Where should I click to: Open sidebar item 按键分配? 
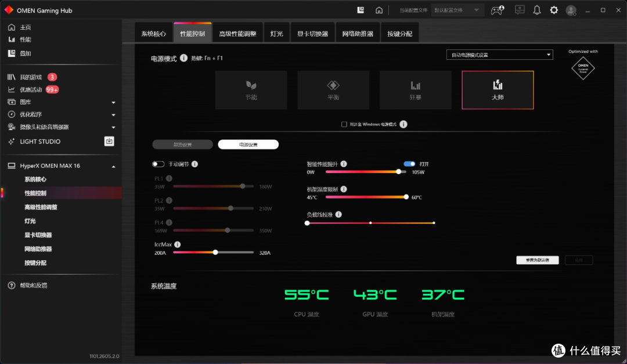click(x=35, y=263)
